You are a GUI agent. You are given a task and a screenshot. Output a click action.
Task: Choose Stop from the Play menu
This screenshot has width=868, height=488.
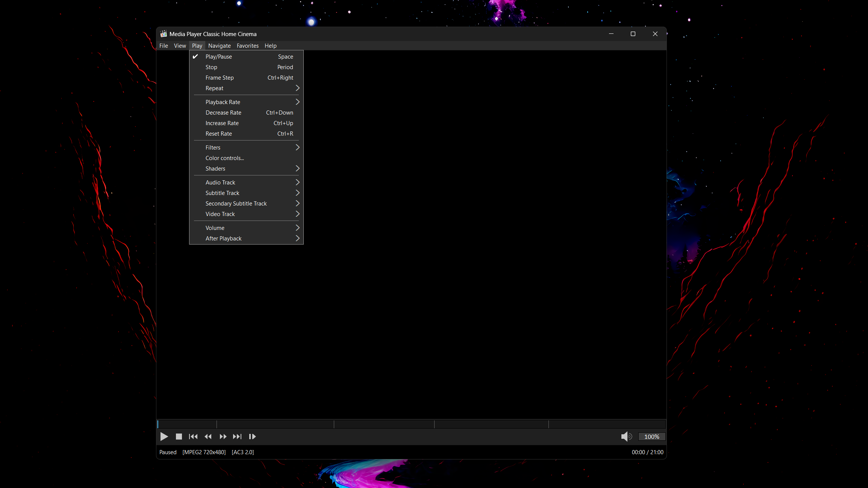[x=246, y=67]
